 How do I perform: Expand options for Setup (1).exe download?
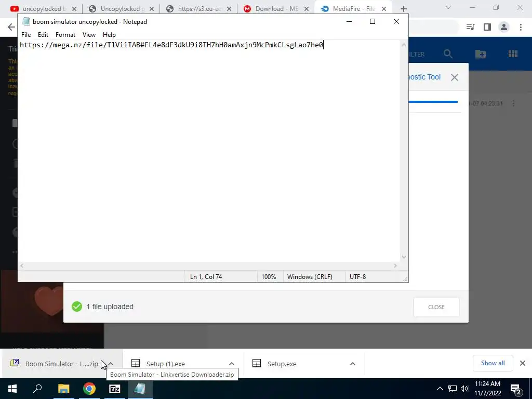pos(232,364)
